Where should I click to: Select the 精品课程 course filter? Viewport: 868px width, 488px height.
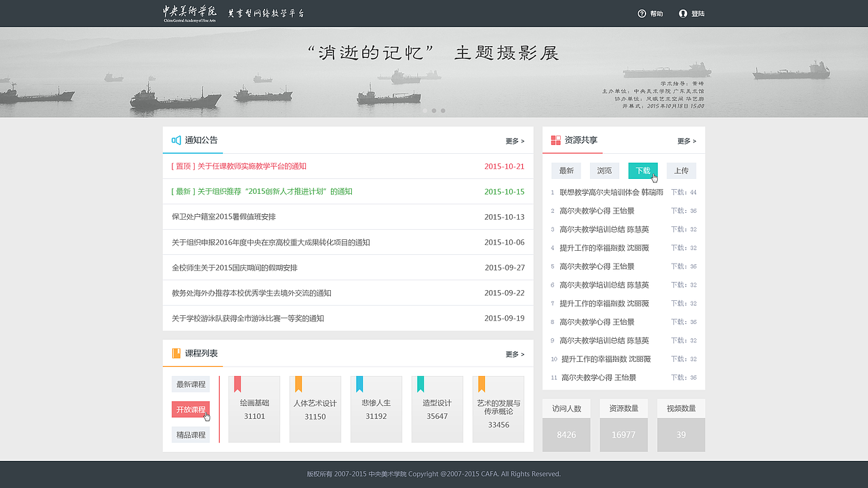click(191, 434)
